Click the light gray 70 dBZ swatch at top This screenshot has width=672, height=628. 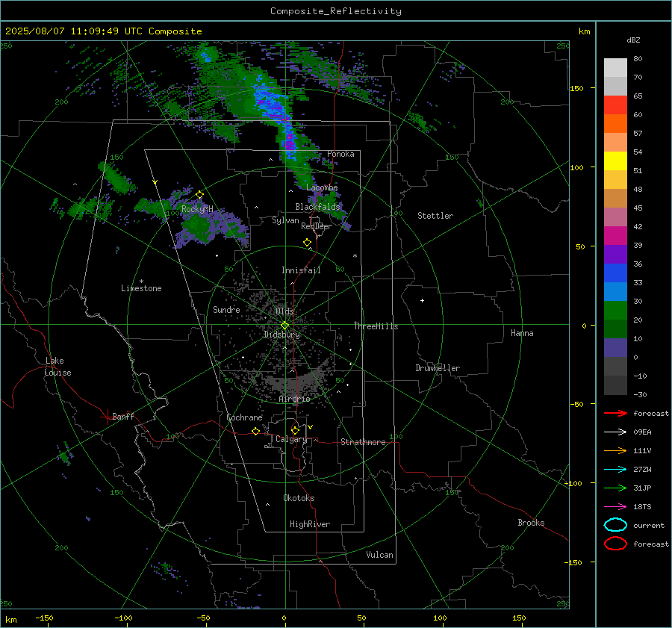(615, 68)
